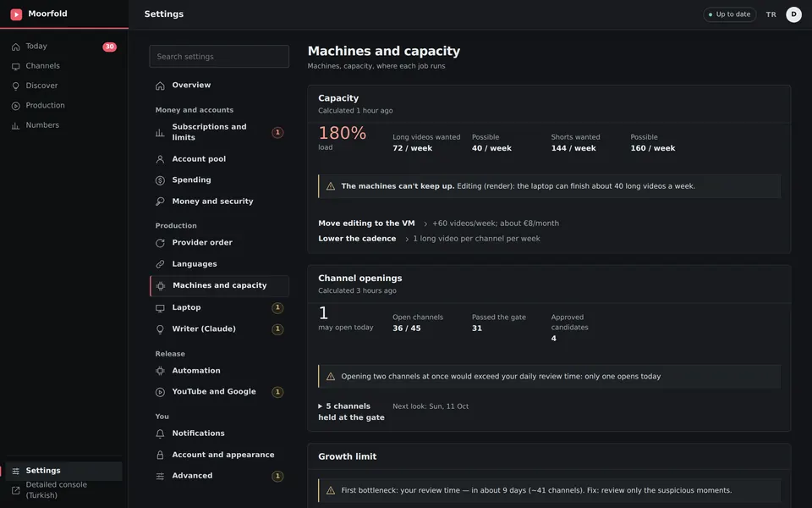This screenshot has width=812, height=508.
Task: Open YouTube and Google settings
Action: 219,392
